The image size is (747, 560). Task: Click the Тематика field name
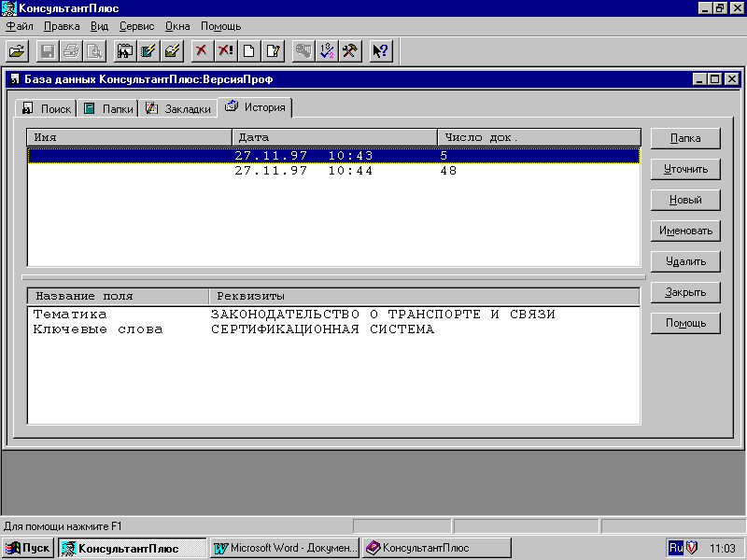(69, 315)
